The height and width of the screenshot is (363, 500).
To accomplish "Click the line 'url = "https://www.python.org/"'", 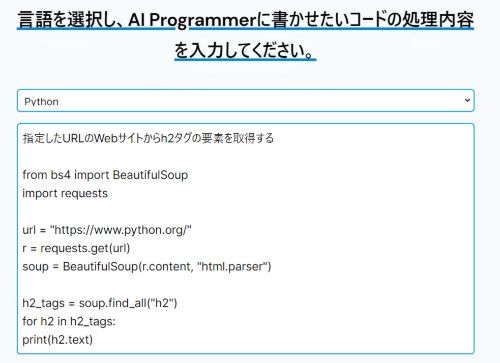I will point(107,230).
